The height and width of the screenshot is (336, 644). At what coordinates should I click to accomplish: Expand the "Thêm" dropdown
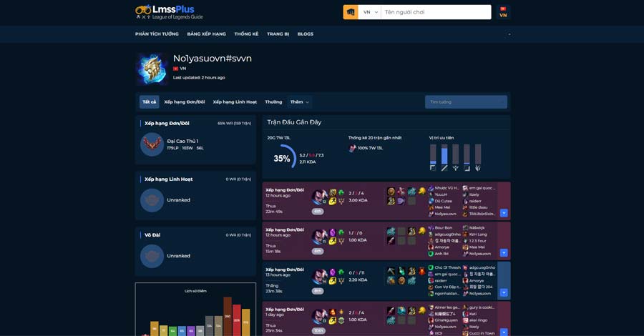point(300,102)
